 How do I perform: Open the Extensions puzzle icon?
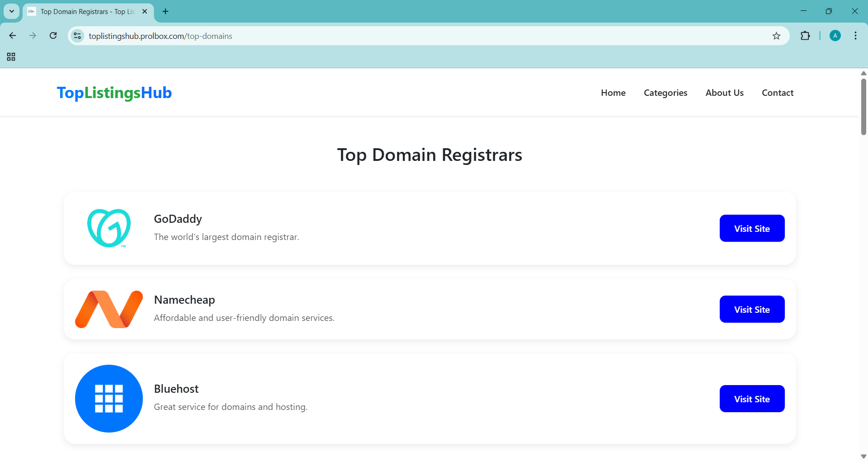[805, 36]
